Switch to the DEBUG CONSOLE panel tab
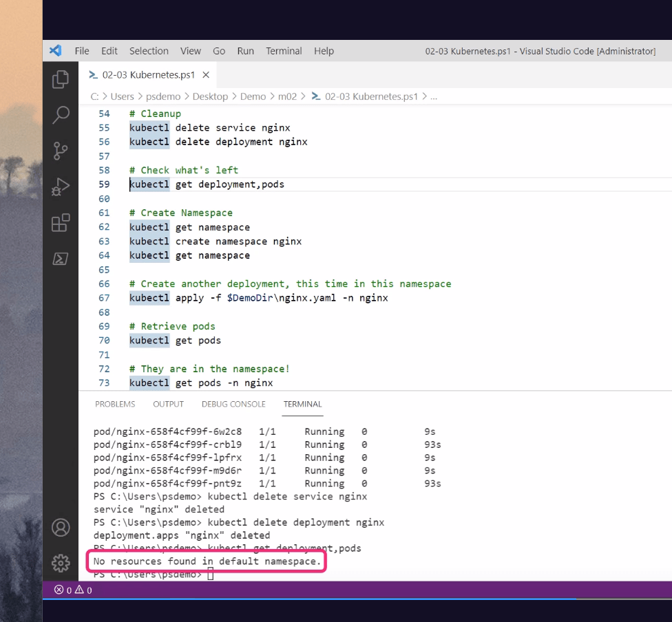The height and width of the screenshot is (622, 672). pos(233,404)
